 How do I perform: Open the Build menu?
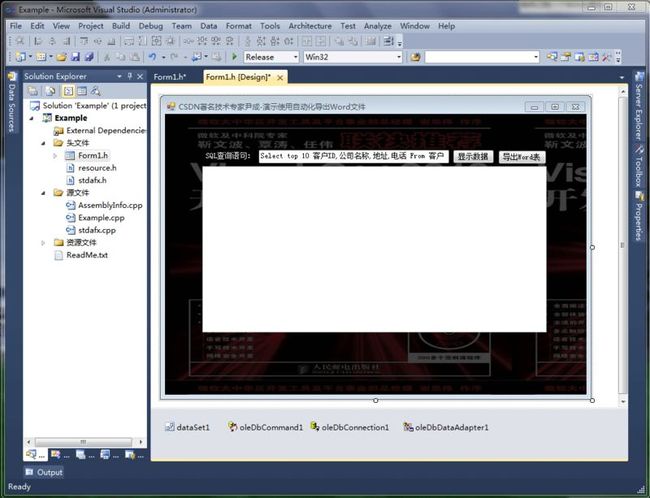pyautogui.click(x=121, y=26)
